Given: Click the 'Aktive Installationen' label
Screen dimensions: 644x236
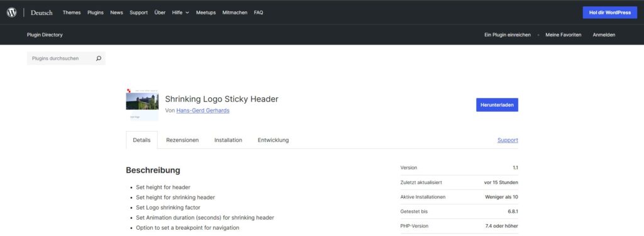Looking at the screenshot, I should [x=423, y=197].
